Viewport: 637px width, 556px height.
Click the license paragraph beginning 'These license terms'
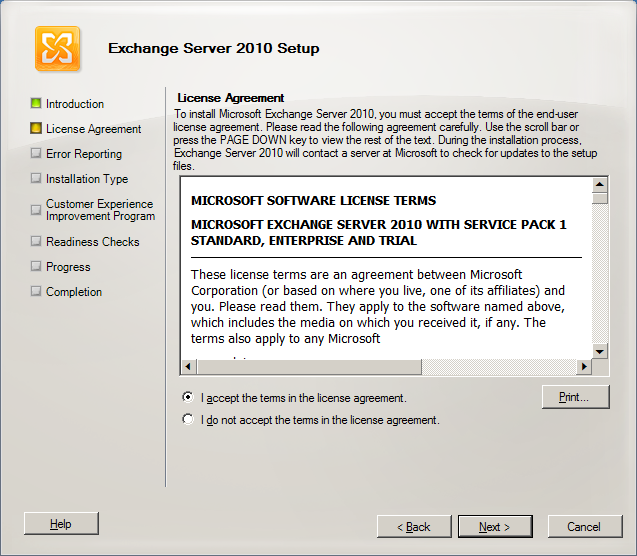point(378,307)
